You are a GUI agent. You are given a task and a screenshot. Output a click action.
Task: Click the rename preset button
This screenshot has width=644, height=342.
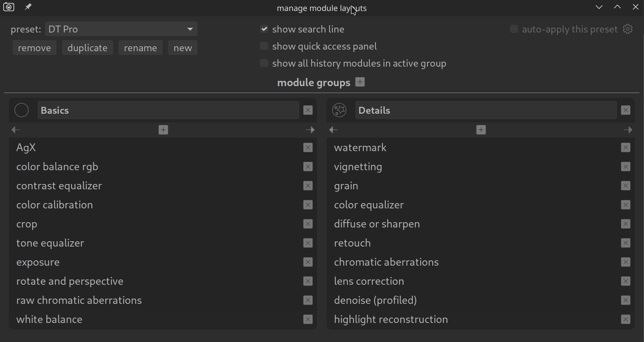(x=140, y=48)
